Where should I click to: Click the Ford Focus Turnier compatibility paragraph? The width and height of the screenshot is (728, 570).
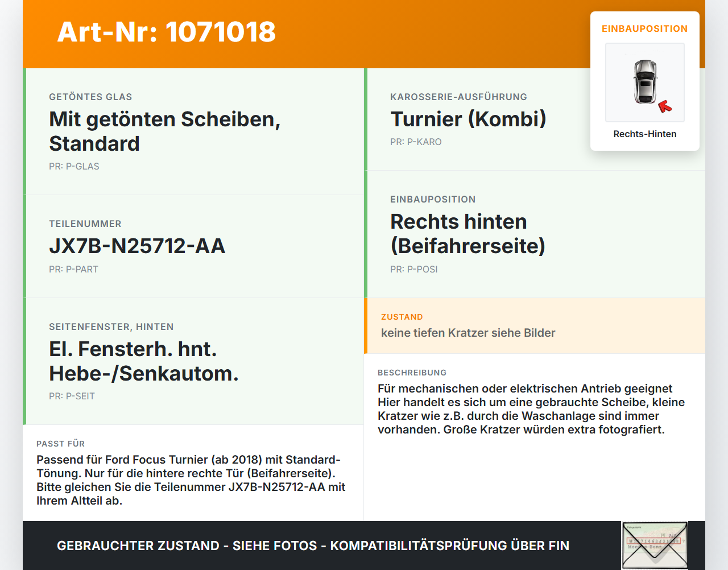pos(191,480)
